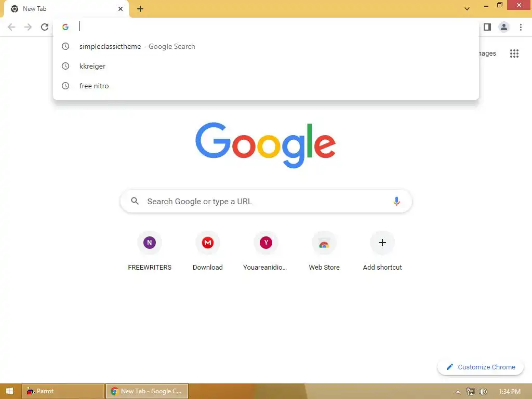The image size is (532, 399).
Task: Switch to Parrot in the taskbar
Action: click(63, 391)
